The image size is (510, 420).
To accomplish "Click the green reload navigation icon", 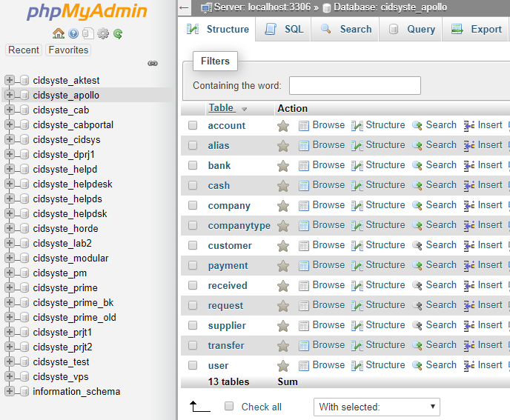I will point(118,34).
